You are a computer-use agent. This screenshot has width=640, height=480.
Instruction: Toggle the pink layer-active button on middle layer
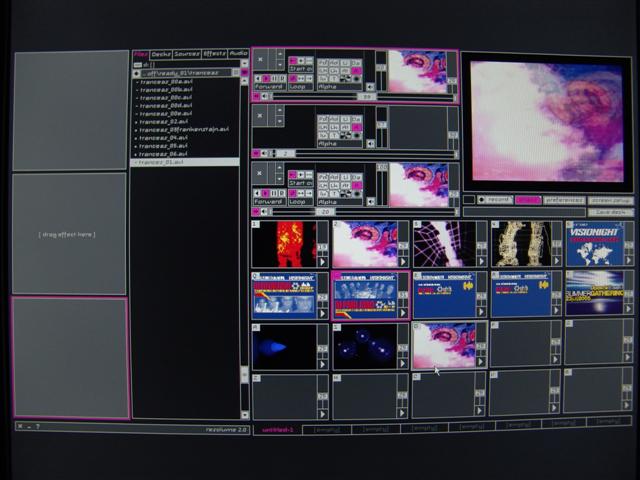[257, 154]
